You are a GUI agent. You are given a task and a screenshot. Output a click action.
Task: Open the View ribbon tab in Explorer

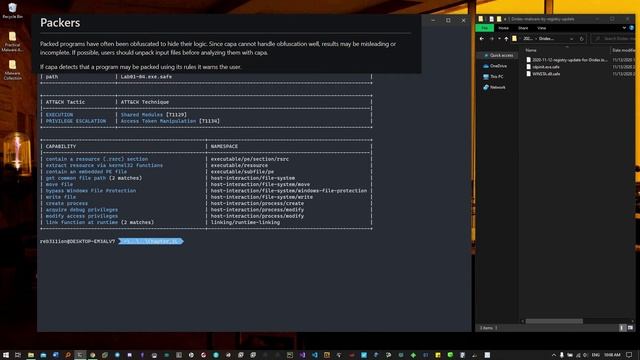point(542,28)
